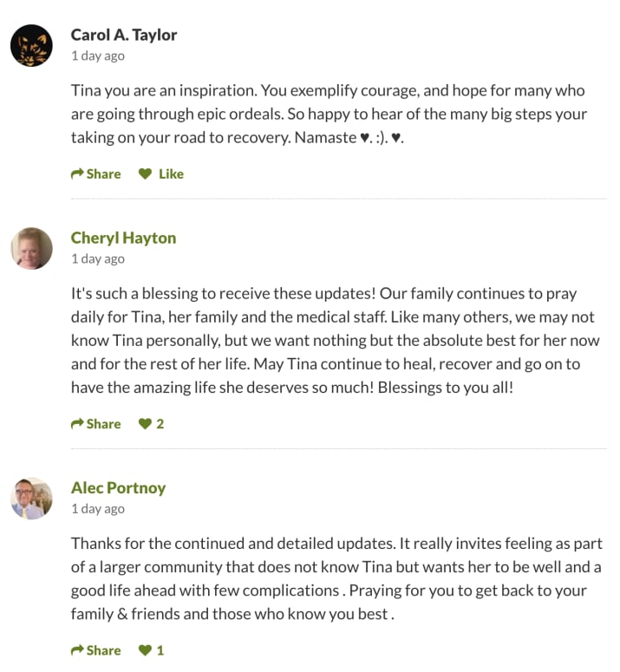Screen dimensions: 620x672
Task: Click the '1 day ago' timestamp under Alec Portnoy
Action: click(98, 509)
